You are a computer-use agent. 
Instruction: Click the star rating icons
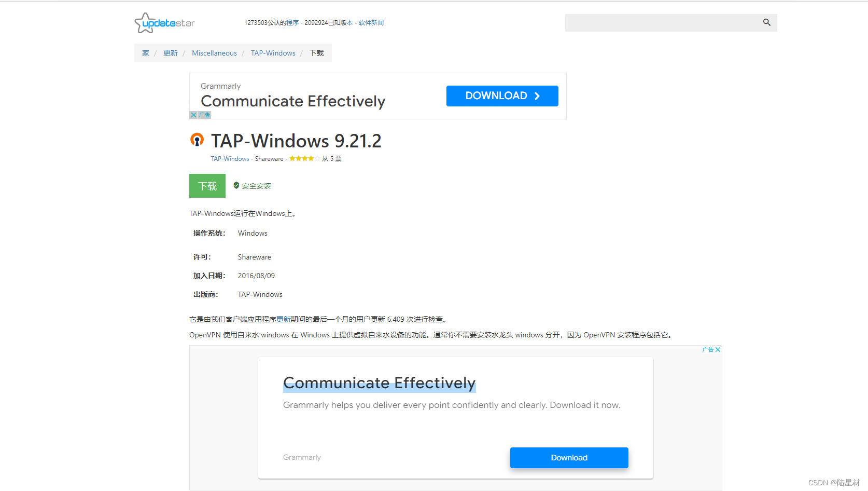[305, 159]
